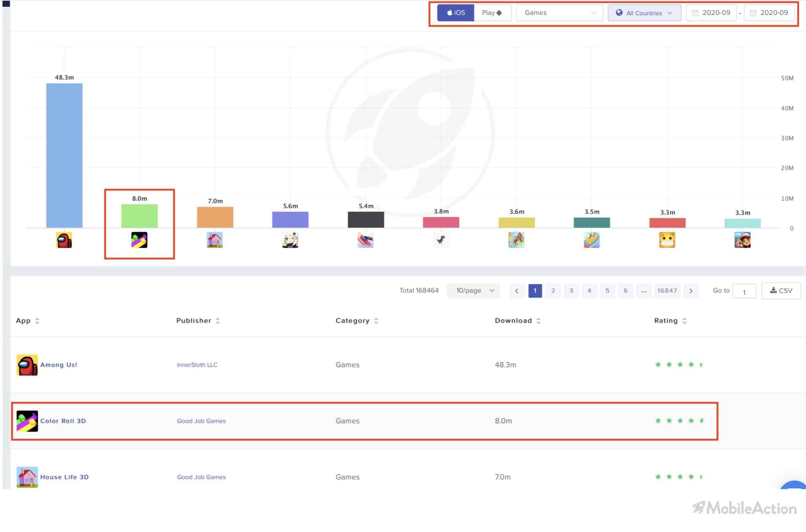Open Good Job Games link in Color Roll row

coord(201,421)
